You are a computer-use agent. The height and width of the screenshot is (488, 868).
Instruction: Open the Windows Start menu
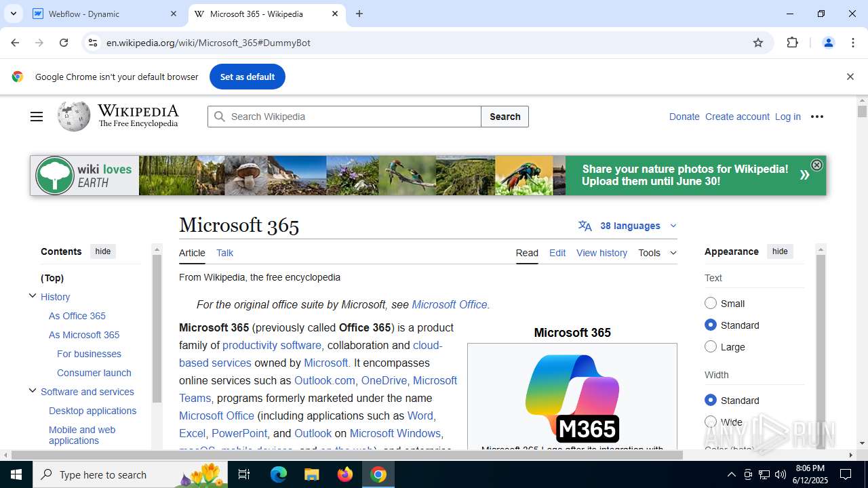tap(16, 474)
